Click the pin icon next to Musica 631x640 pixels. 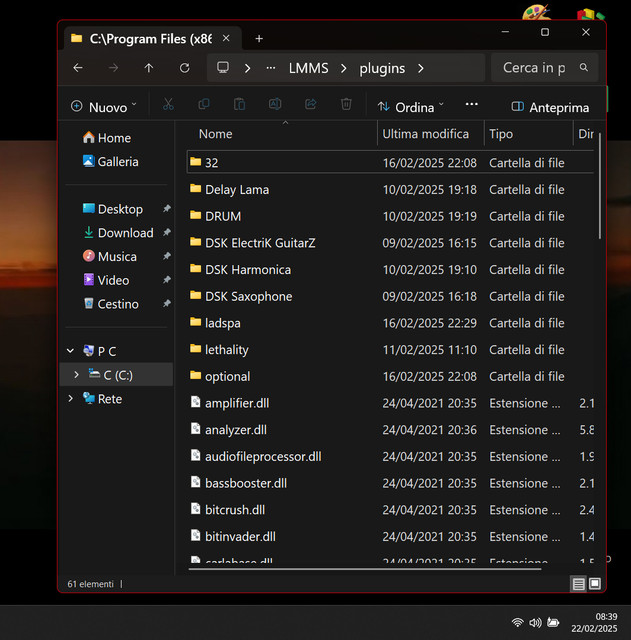pos(167,256)
